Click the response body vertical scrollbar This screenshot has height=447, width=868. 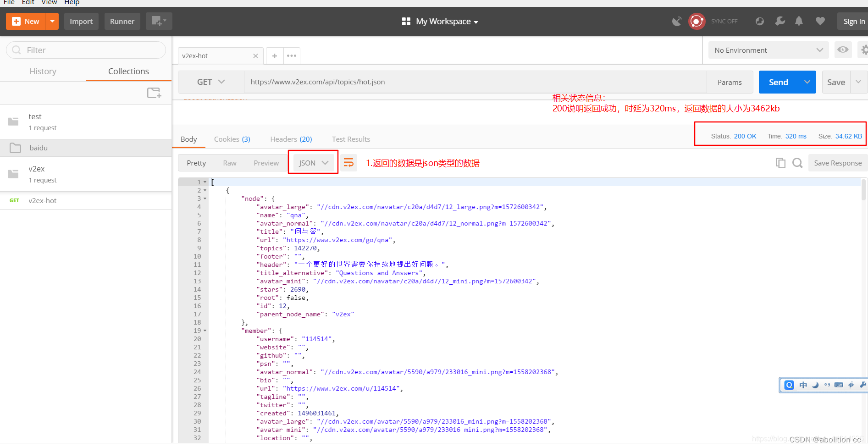pyautogui.click(x=863, y=190)
